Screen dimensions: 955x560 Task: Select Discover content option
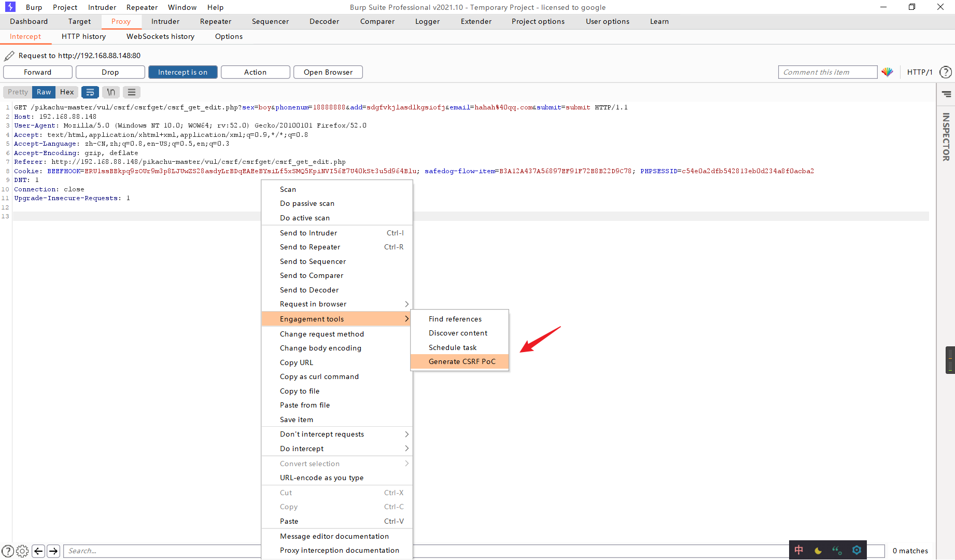[x=460, y=333]
